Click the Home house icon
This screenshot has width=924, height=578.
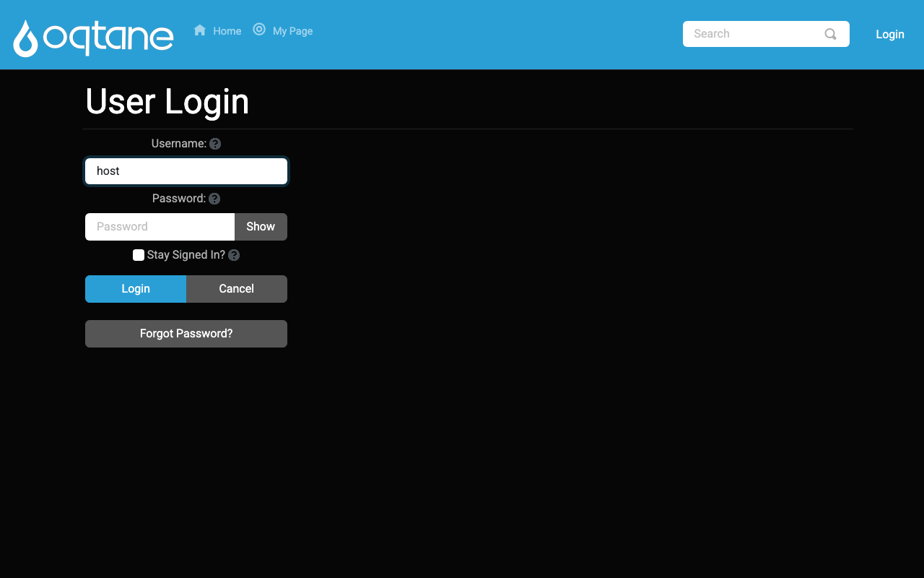coord(200,30)
